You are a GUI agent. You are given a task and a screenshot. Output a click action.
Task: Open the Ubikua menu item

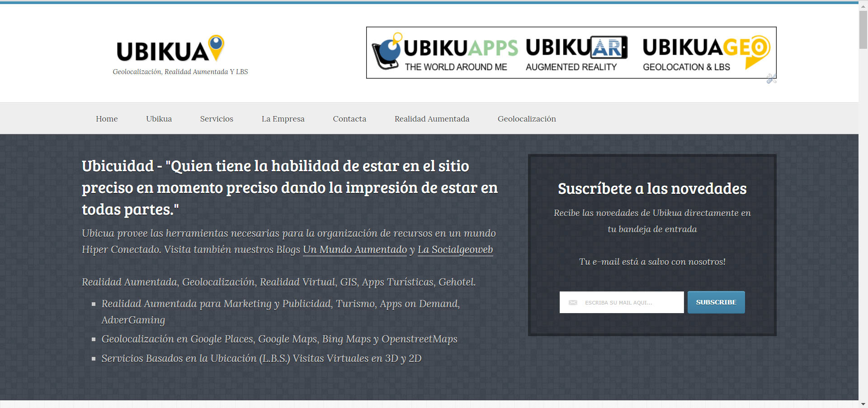tap(159, 119)
